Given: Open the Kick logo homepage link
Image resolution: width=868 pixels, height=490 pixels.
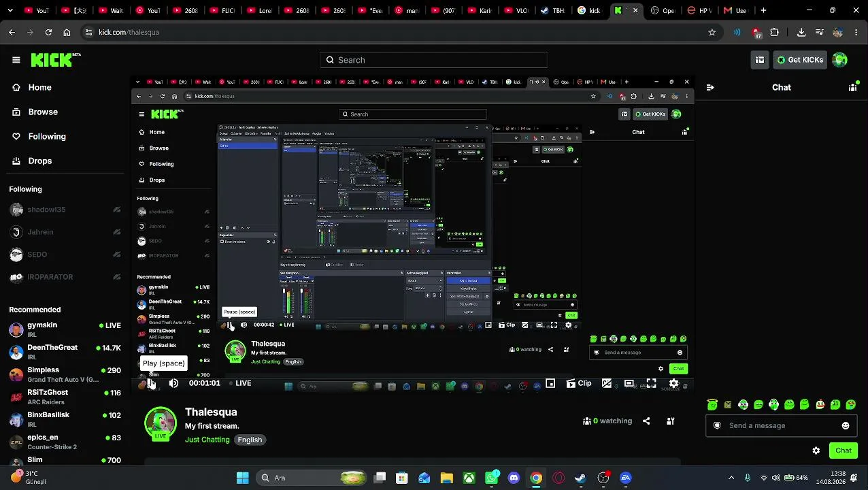Looking at the screenshot, I should click(55, 60).
